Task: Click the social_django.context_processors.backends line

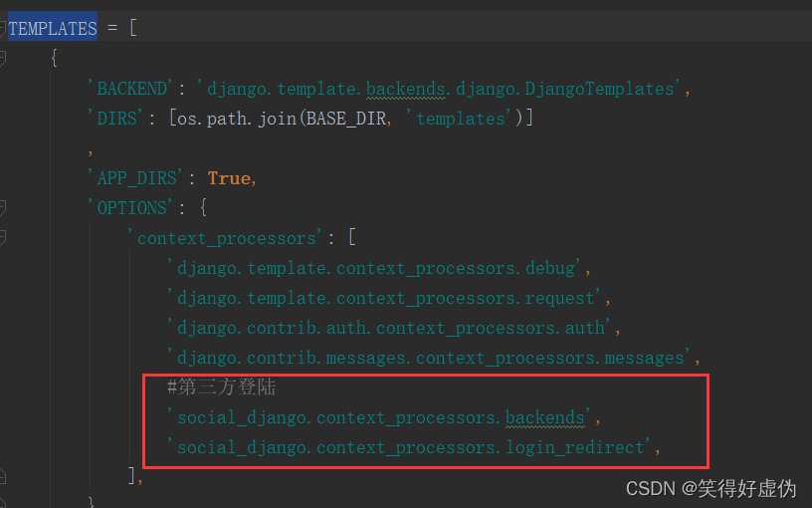Action: [x=378, y=417]
